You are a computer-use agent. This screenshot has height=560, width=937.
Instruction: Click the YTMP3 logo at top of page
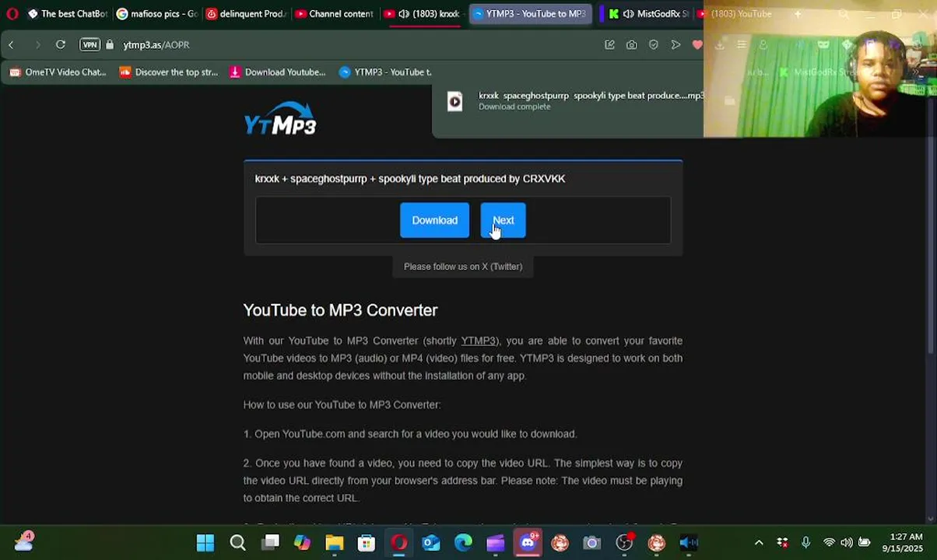coord(280,119)
